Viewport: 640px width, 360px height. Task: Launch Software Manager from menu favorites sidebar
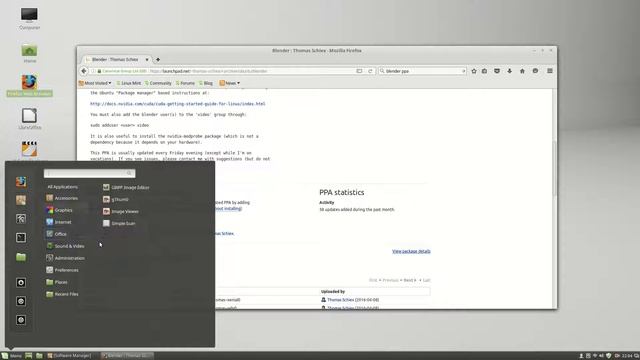pyautogui.click(x=21, y=200)
